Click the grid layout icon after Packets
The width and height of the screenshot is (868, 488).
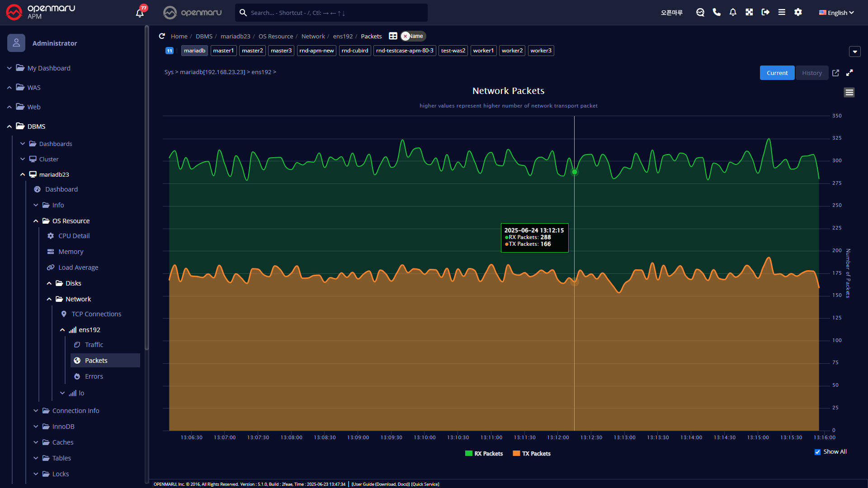[393, 36]
